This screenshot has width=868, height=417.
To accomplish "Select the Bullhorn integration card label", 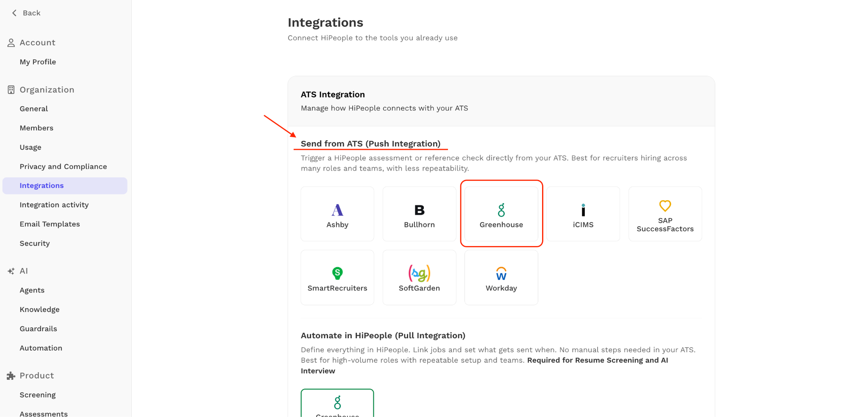I will [x=419, y=225].
